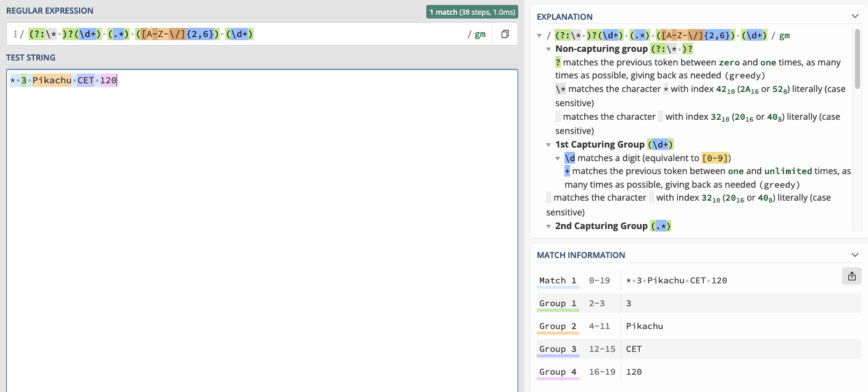Click the explanation panel scrollbar
868x392 pixels.
(x=858, y=59)
